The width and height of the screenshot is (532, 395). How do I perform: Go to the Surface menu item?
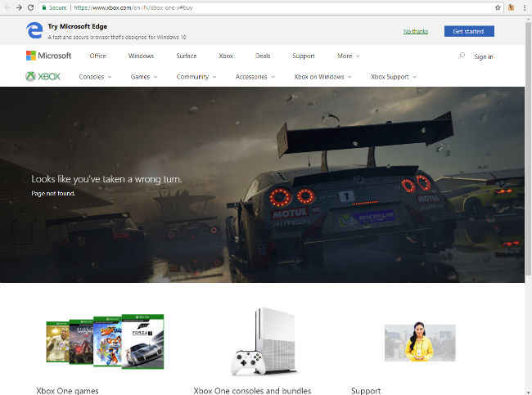(x=187, y=56)
